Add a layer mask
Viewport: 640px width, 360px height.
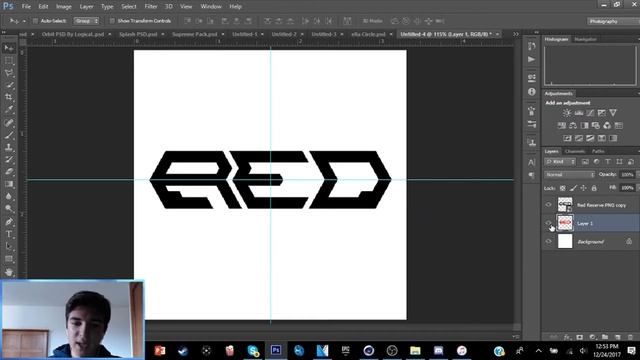point(580,337)
